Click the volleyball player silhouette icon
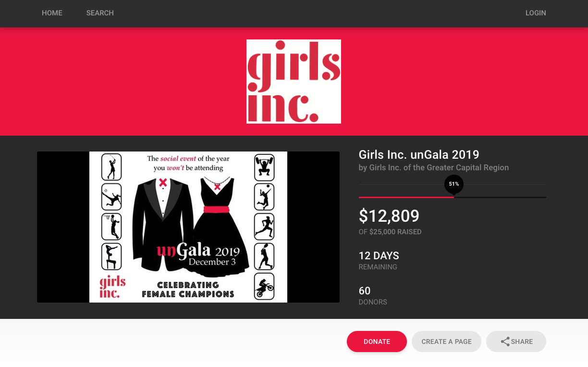The width and height of the screenshot is (588, 367). pyautogui.click(x=264, y=196)
